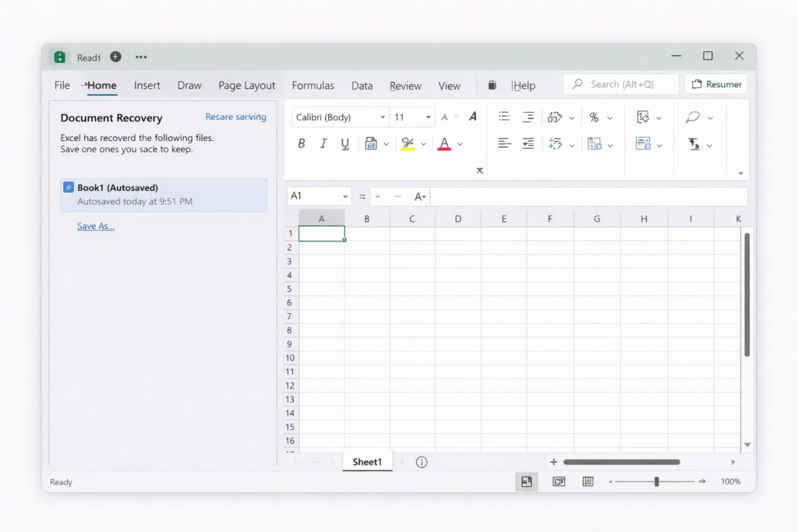Click the formula bar input field

click(x=589, y=196)
